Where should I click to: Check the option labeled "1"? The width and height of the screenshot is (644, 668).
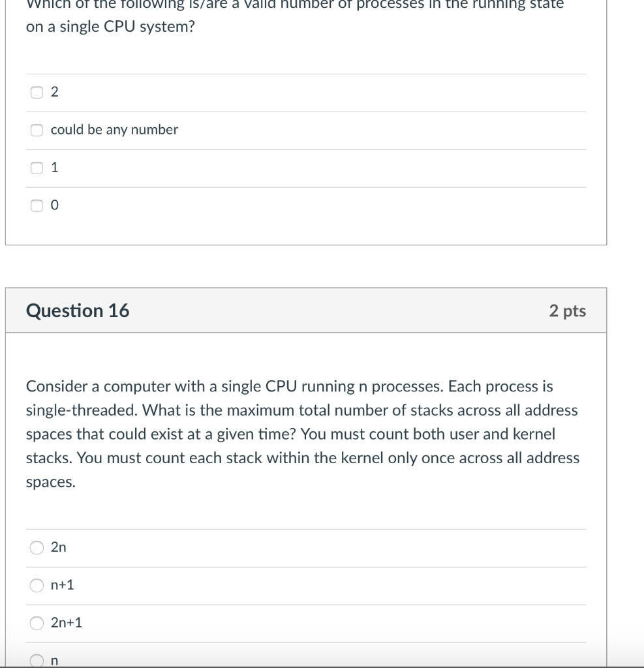[37, 168]
